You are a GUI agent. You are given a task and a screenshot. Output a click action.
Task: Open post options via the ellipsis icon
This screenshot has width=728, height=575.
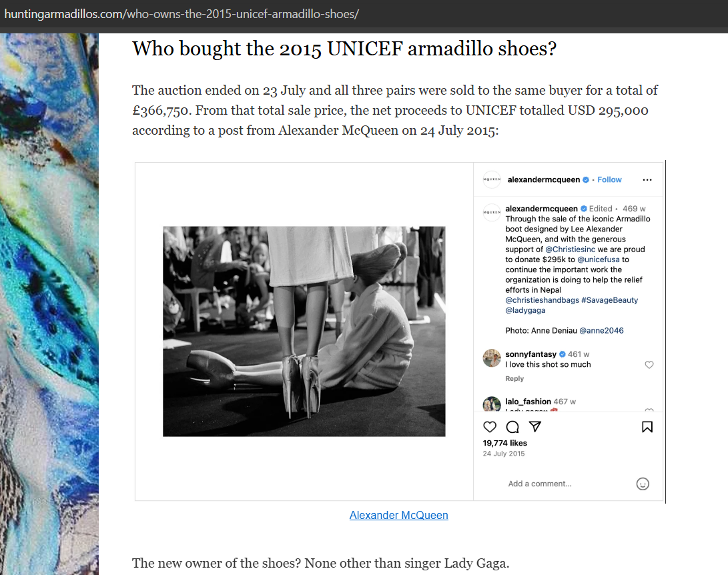(x=647, y=179)
